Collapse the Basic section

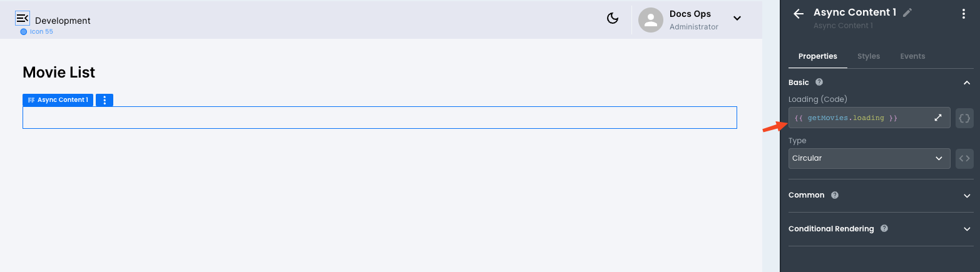(x=967, y=83)
